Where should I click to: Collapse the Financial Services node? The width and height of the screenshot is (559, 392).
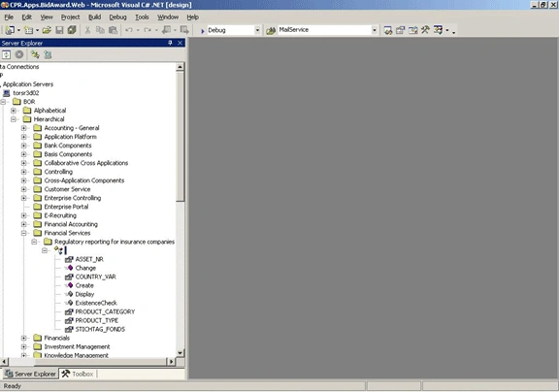tap(24, 233)
